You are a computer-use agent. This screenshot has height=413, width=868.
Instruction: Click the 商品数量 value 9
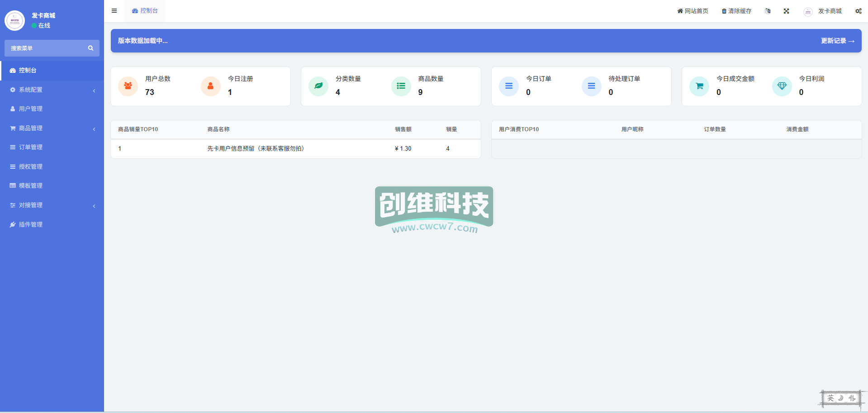[x=420, y=92]
